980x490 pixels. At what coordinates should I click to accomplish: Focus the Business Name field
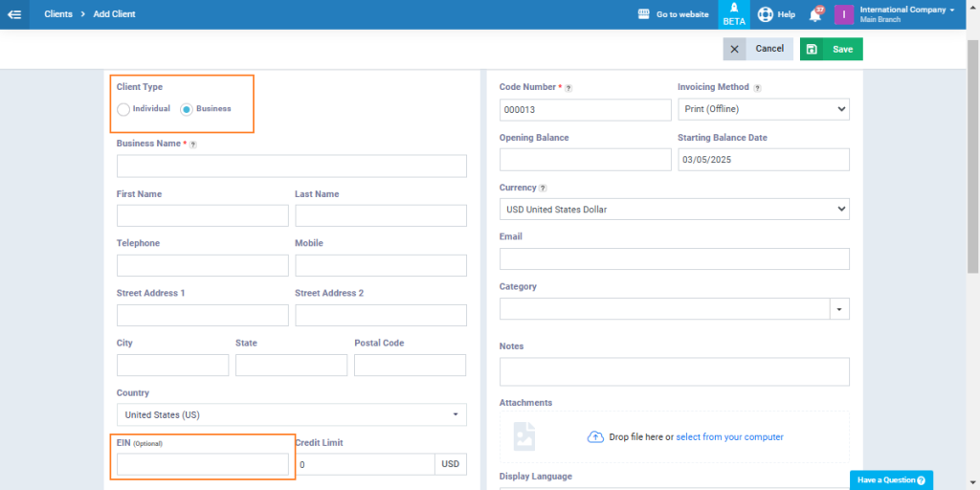click(292, 167)
